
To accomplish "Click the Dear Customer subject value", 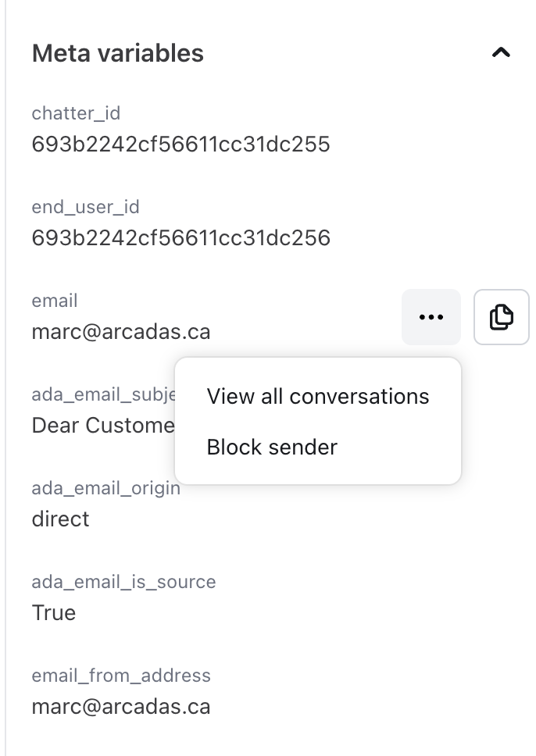I will tap(102, 426).
